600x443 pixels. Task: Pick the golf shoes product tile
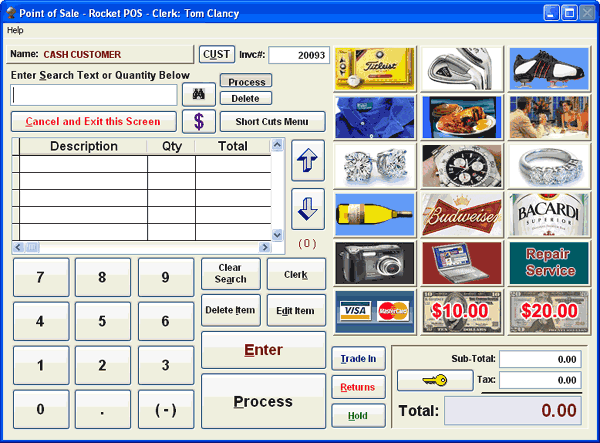pyautogui.click(x=549, y=69)
